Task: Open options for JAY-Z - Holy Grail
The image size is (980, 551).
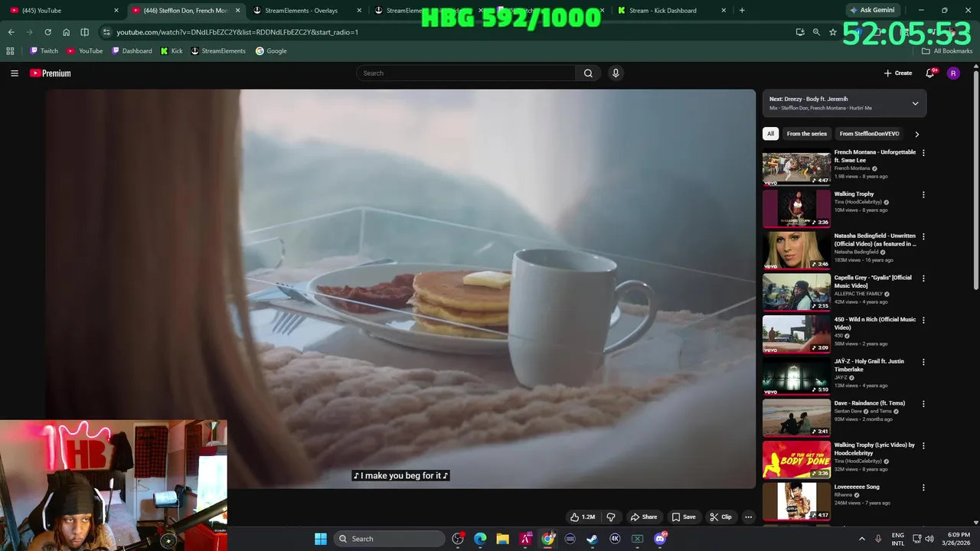Action: [923, 362]
